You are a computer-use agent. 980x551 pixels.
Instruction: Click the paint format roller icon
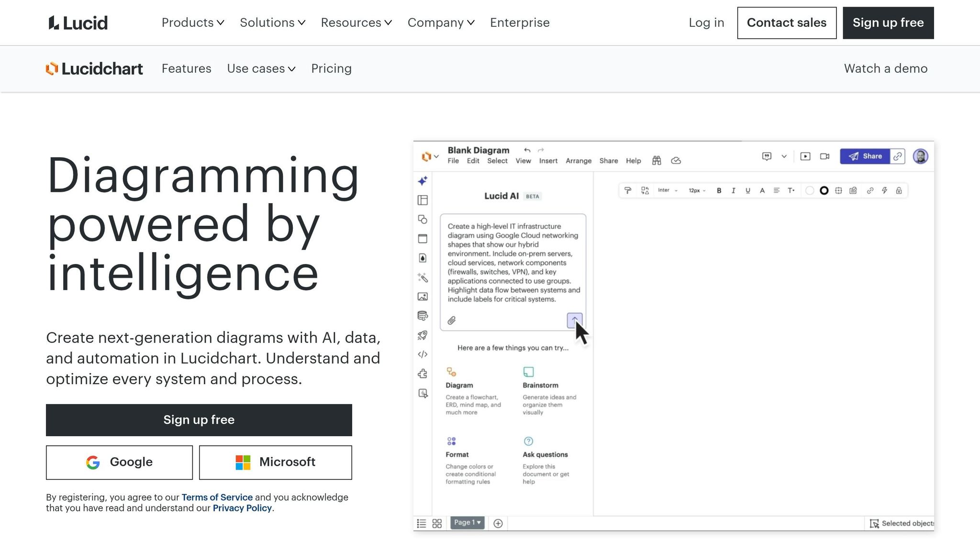pos(628,190)
